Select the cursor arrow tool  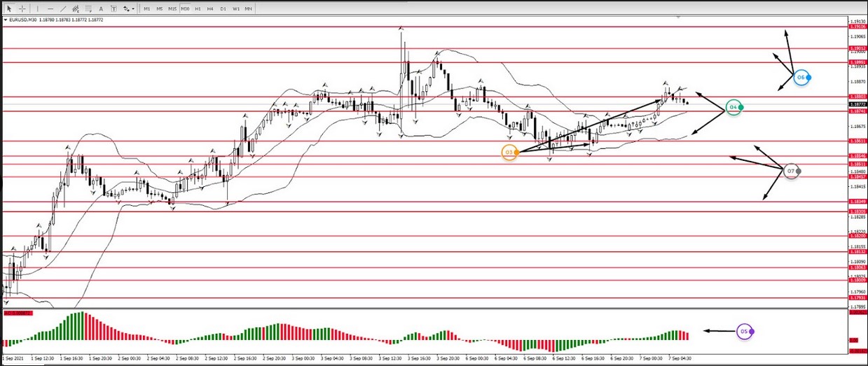coord(9,8)
